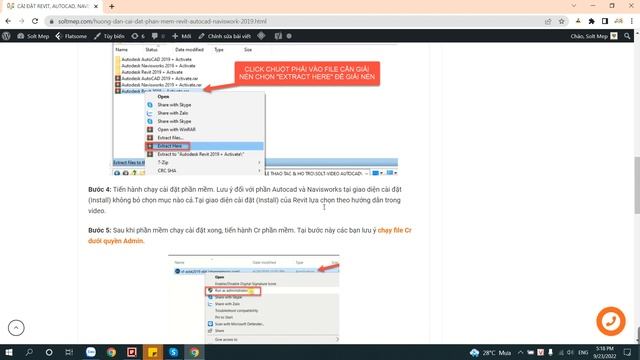Image resolution: width=640 pixels, height=360 pixels.
Task: Click the '+ Mới' new content menu
Action: 181,36
